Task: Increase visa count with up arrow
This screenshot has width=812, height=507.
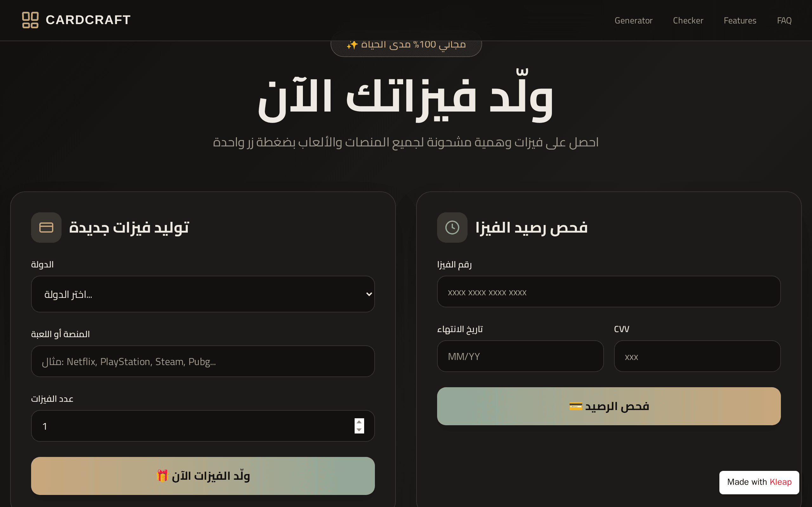Action: [x=359, y=422]
